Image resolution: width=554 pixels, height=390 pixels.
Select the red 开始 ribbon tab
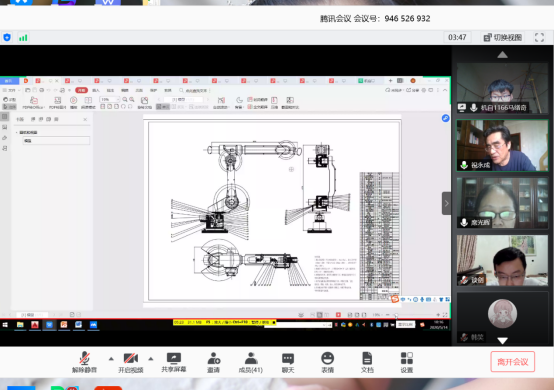click(81, 90)
